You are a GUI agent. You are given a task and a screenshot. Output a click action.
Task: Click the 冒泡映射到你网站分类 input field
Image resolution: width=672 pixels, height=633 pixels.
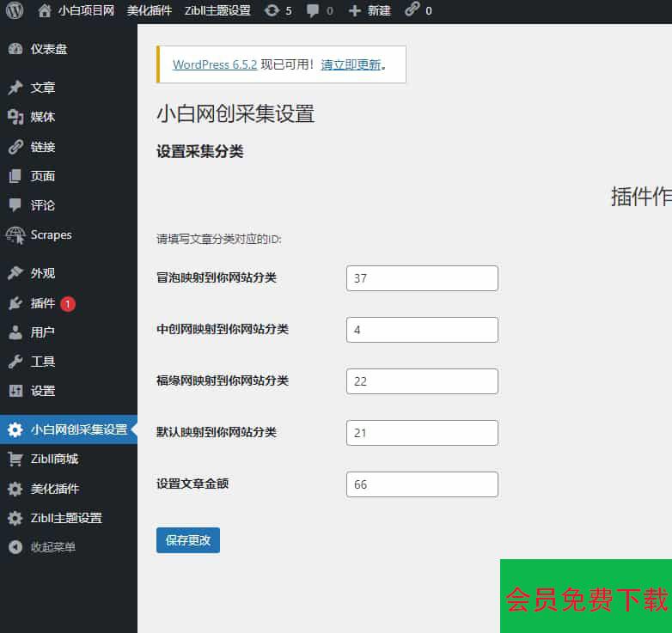422,278
